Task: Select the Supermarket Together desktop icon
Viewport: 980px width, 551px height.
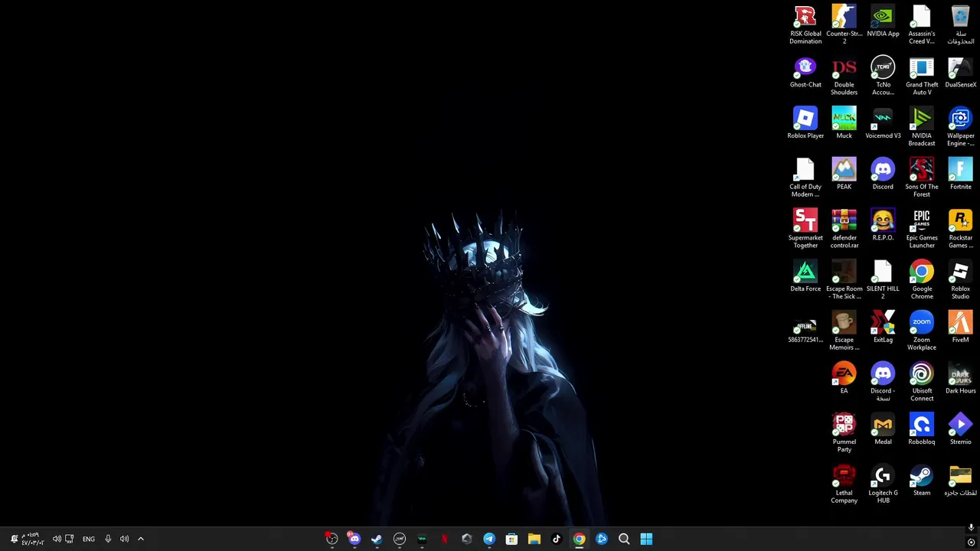Action: tap(805, 230)
